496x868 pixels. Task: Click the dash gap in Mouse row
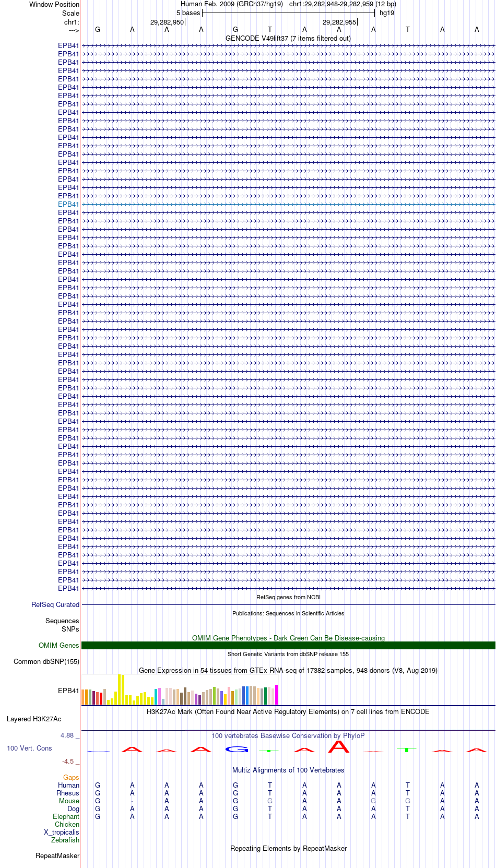pyautogui.click(x=132, y=801)
